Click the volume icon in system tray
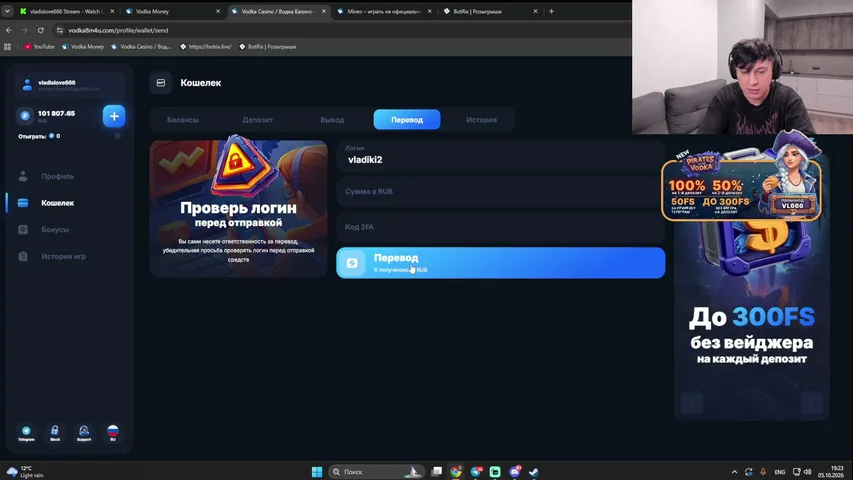The width and height of the screenshot is (853, 480). 807,472
